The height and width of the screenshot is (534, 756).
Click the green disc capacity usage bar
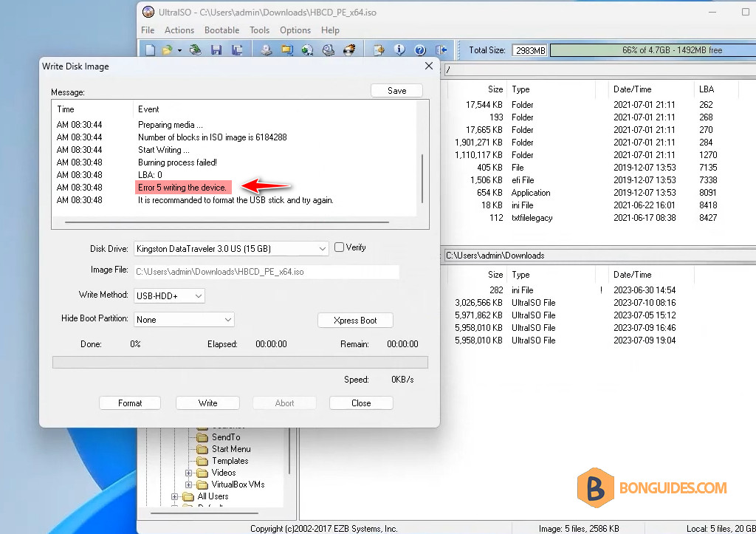click(x=653, y=50)
